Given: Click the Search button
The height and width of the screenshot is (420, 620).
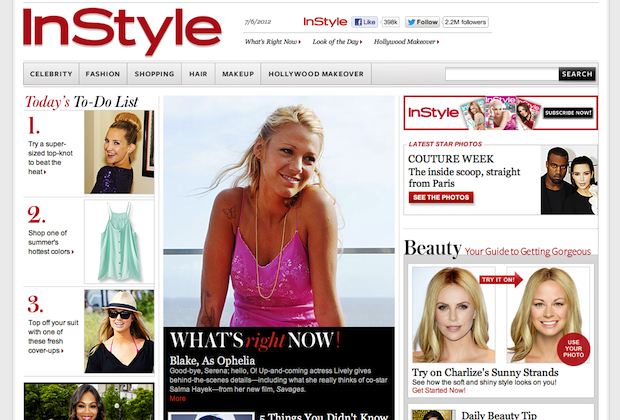Looking at the screenshot, I should coord(577,74).
